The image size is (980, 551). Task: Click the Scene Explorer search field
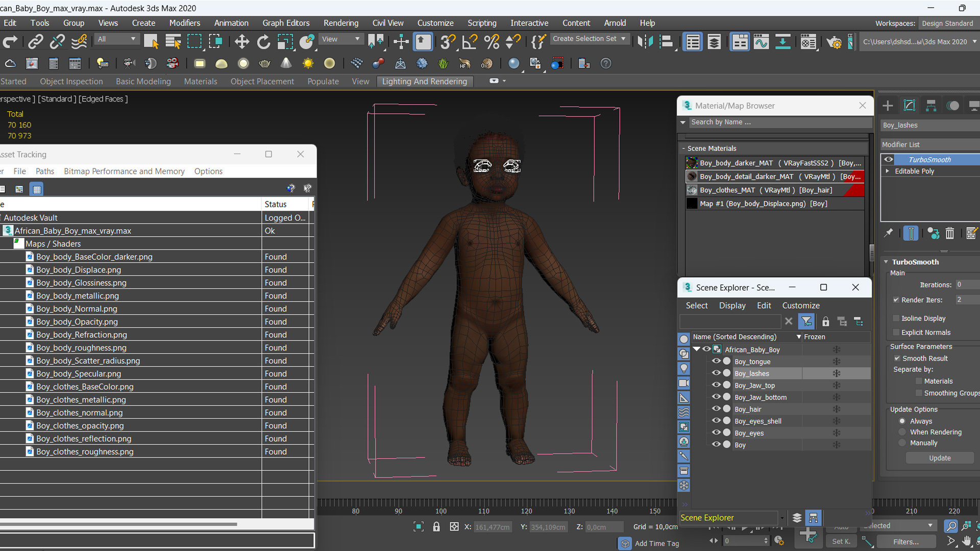coord(730,321)
